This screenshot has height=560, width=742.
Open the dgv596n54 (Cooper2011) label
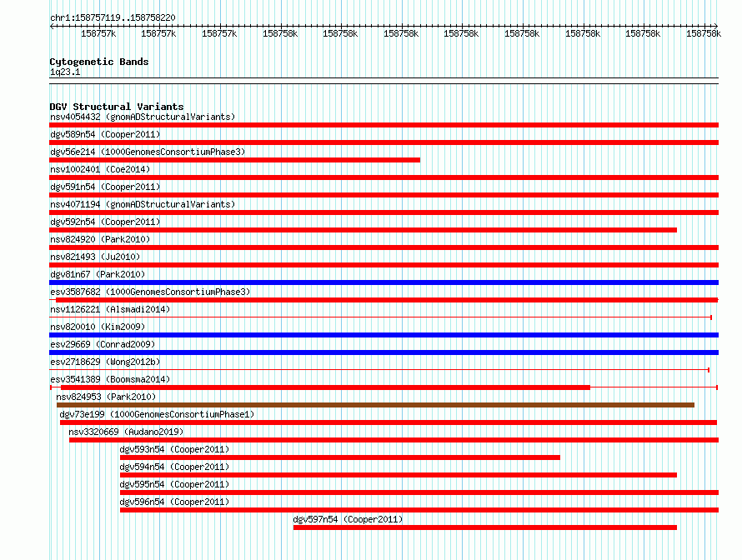(x=174, y=502)
